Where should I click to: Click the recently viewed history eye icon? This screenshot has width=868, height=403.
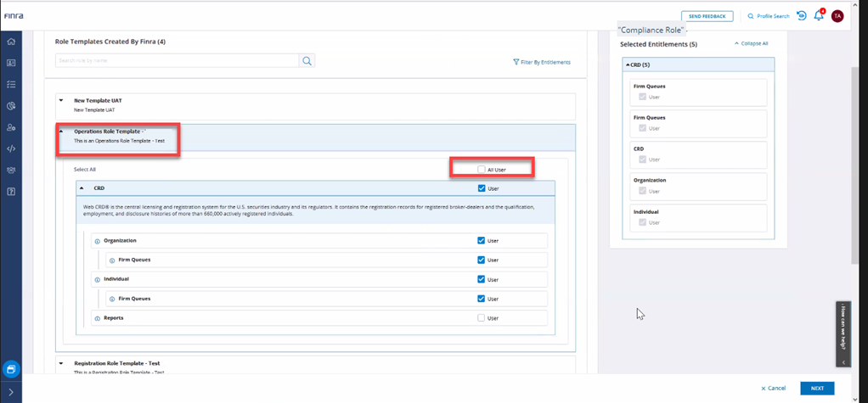tap(801, 16)
